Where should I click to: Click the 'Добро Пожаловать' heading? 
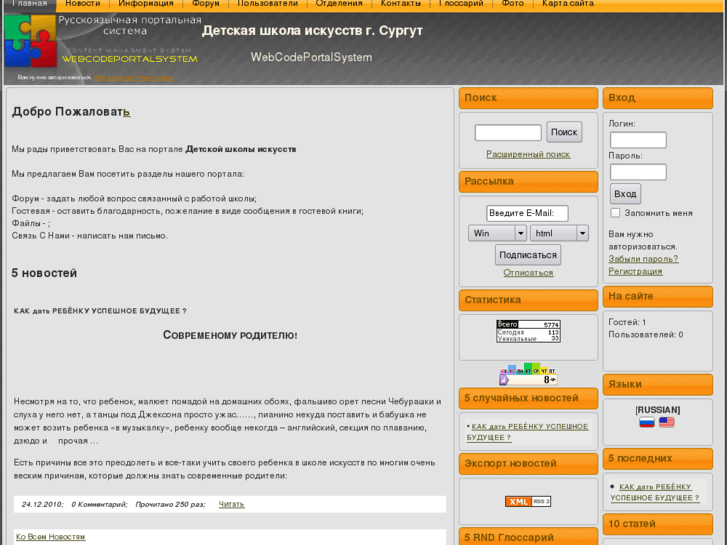pos(71,112)
